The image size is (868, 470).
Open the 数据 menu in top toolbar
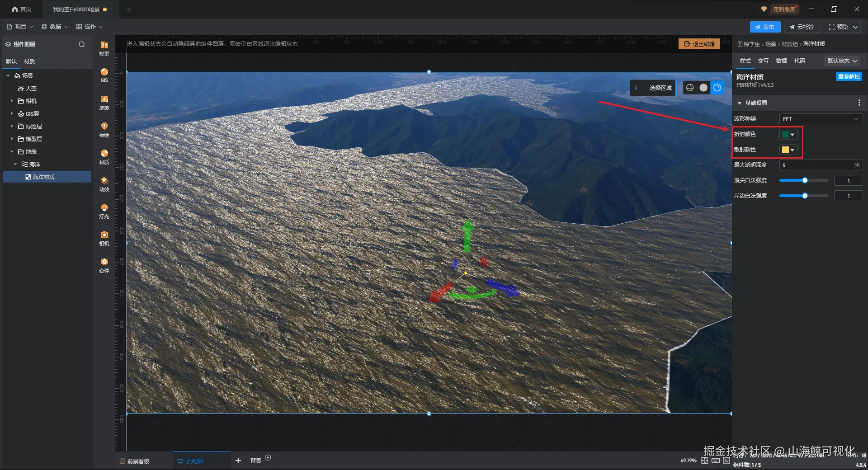pos(55,27)
